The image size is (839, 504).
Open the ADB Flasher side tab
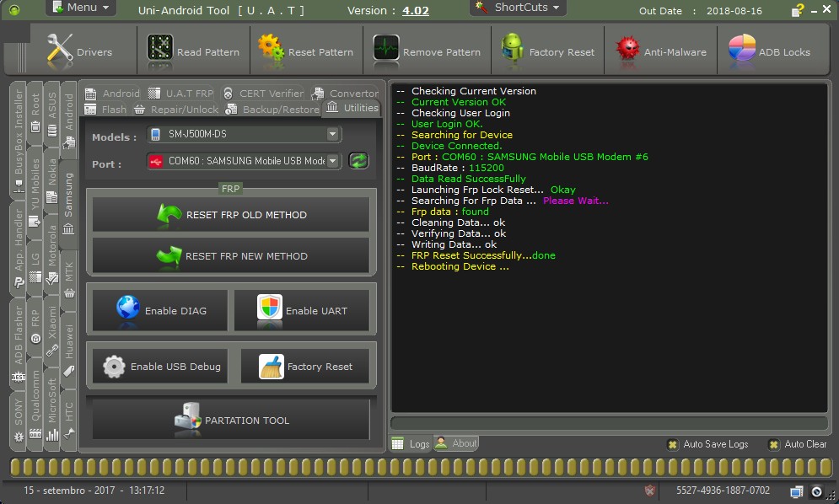coord(19,344)
